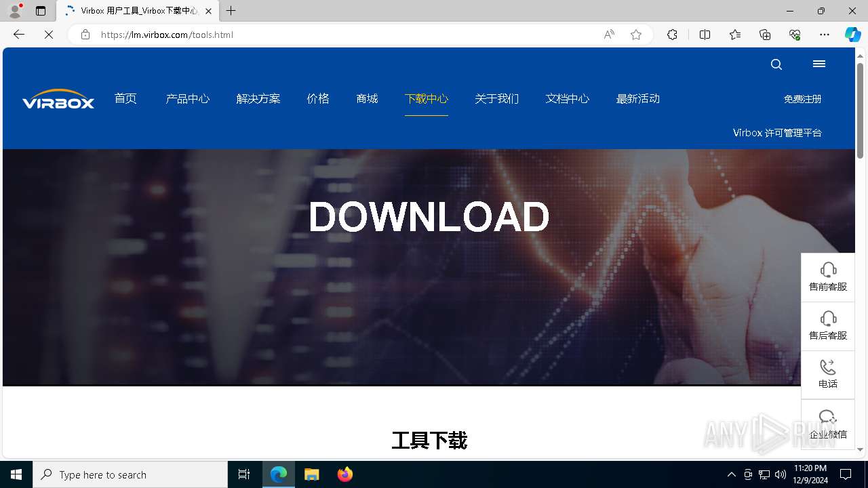Open Windows Start menu
868x488 pixels.
click(x=16, y=474)
